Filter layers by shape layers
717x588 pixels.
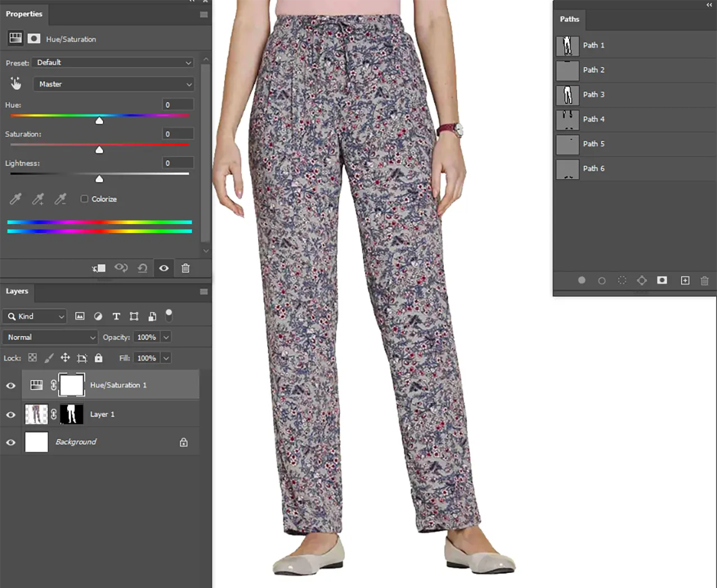pos(134,316)
